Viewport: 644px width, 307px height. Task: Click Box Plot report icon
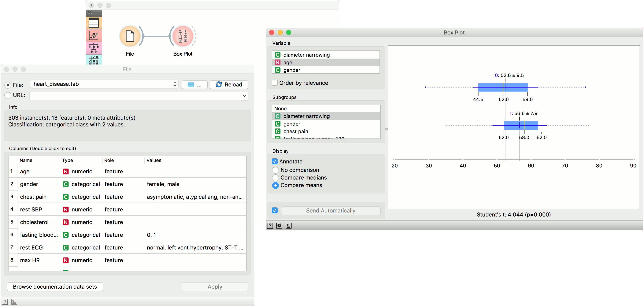pos(289,226)
